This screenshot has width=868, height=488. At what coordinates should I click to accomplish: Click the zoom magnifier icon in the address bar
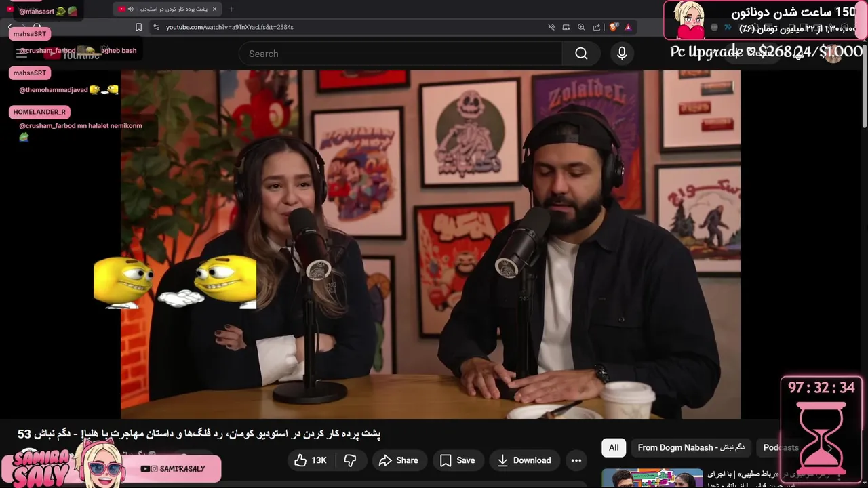click(581, 27)
